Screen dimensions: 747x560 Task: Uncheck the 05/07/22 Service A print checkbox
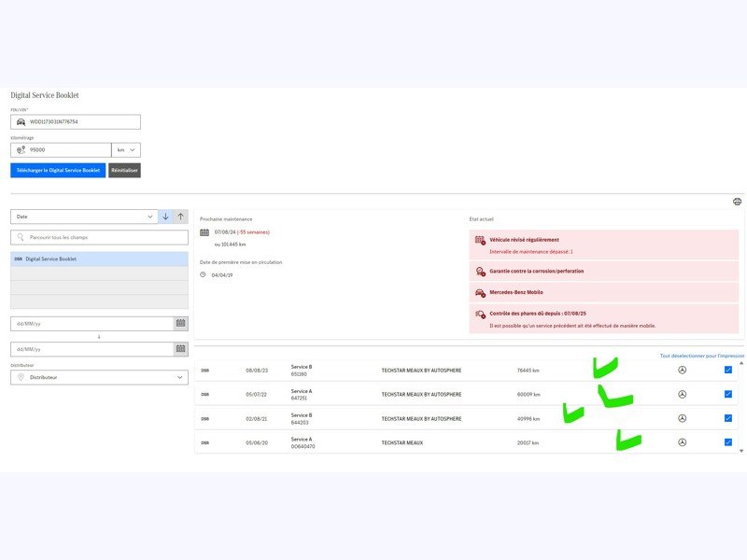click(727, 394)
